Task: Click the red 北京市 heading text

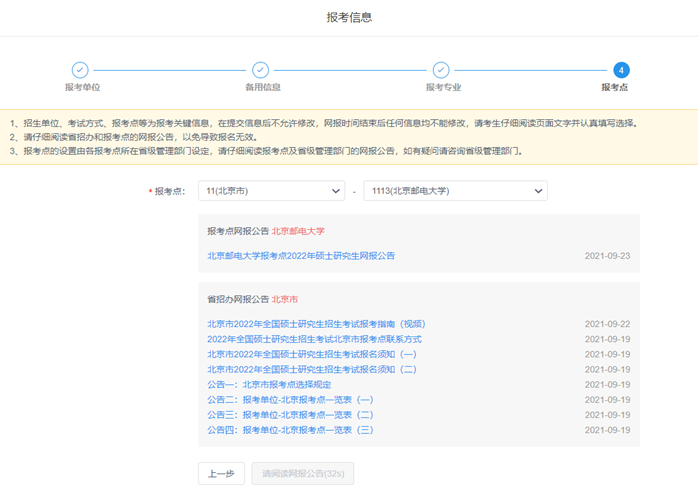Action: 284,299
